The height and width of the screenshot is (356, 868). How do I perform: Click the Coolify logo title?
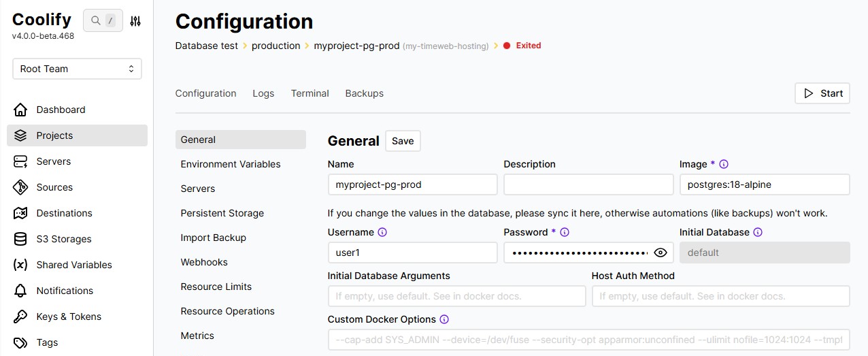point(41,20)
